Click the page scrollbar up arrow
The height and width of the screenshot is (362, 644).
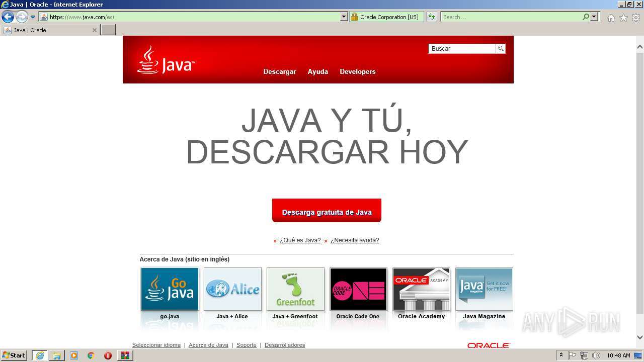639,47
